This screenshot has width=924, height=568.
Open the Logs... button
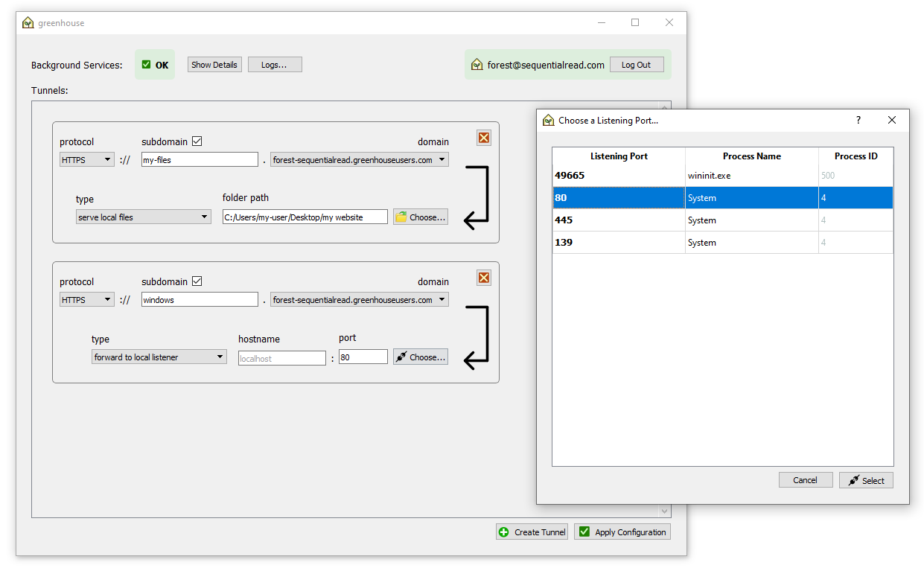pos(275,65)
